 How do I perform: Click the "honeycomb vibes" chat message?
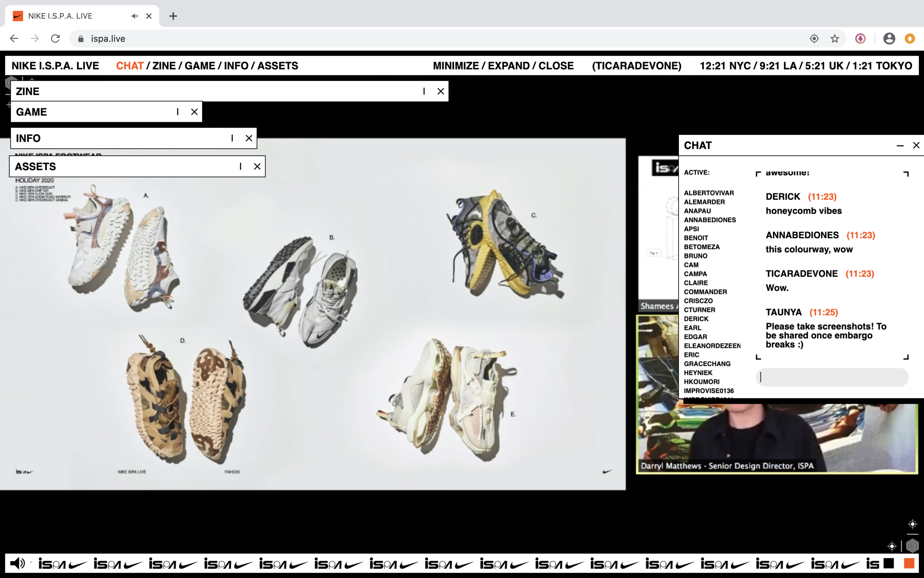(x=804, y=211)
